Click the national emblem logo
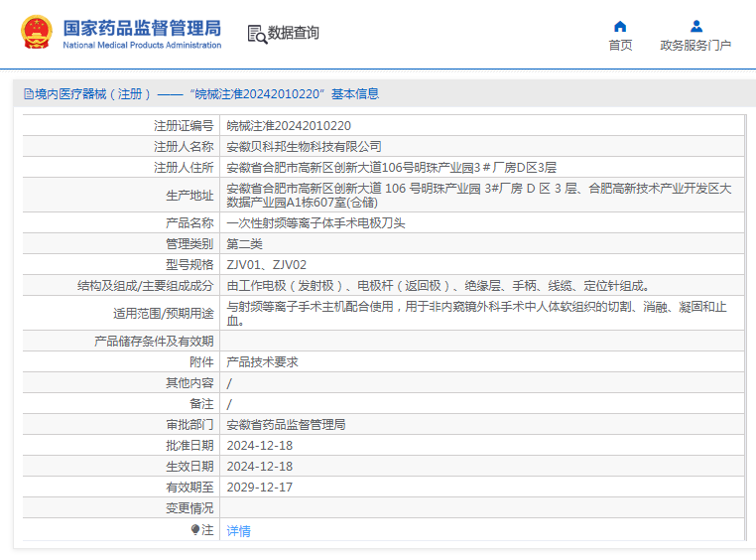This screenshot has height=560, width=756. pyautogui.click(x=36, y=33)
